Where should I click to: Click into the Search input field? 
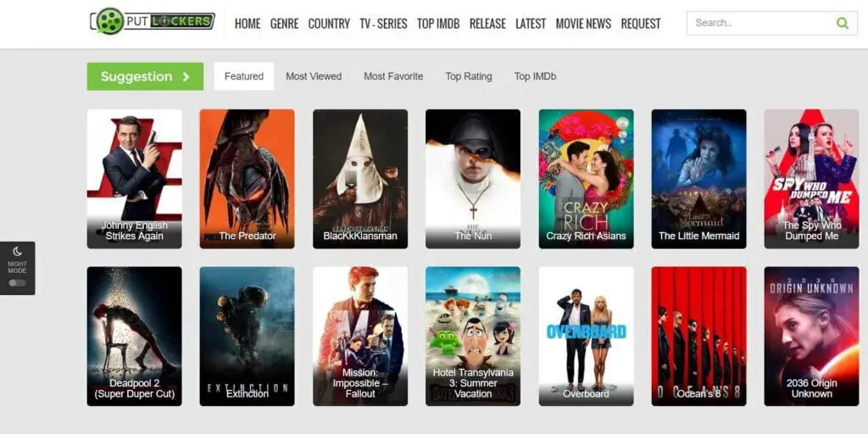click(771, 23)
